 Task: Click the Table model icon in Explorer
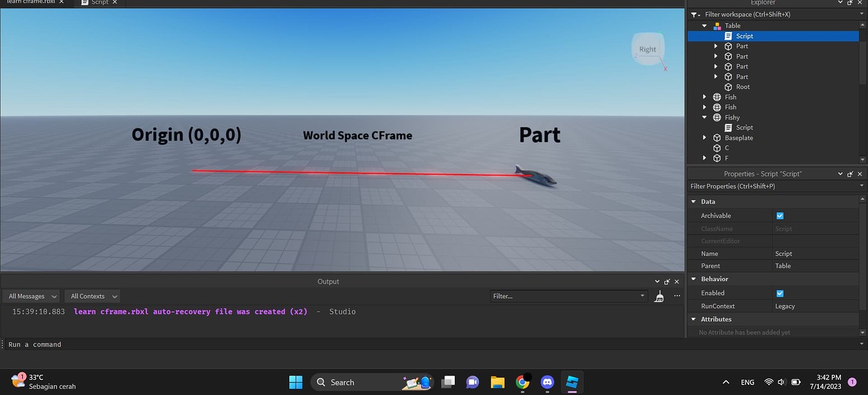point(717,25)
